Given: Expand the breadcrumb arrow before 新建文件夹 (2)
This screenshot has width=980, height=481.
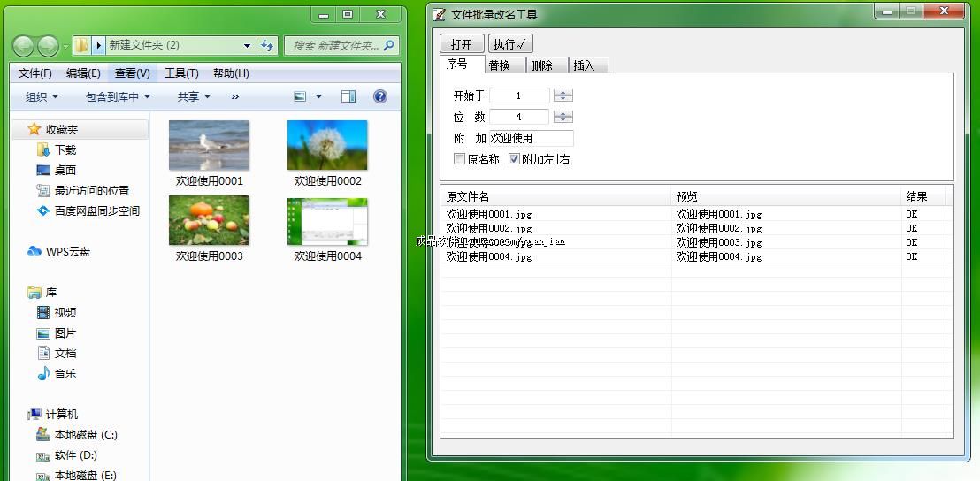Looking at the screenshot, I should (98, 46).
